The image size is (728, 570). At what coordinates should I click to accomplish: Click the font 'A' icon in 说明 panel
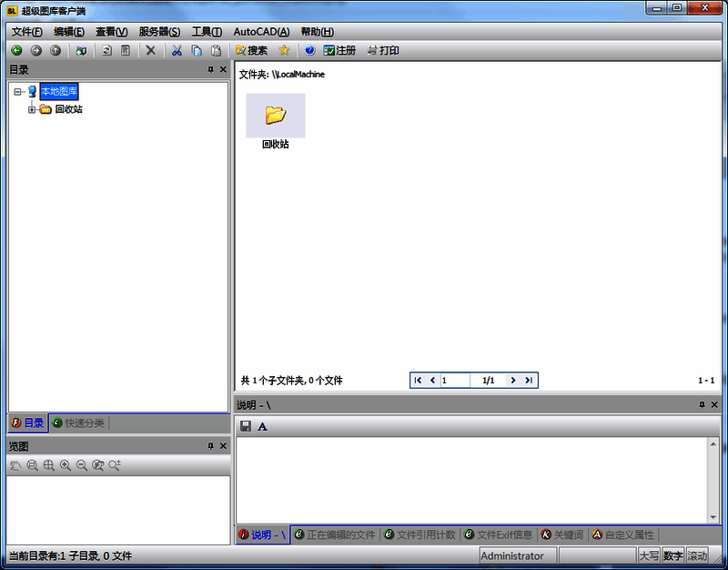pos(263,426)
